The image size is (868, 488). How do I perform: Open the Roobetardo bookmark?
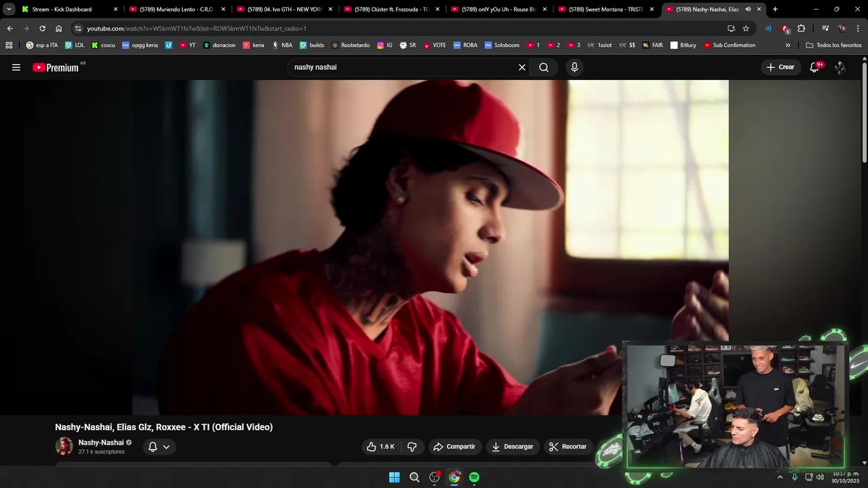coord(351,45)
